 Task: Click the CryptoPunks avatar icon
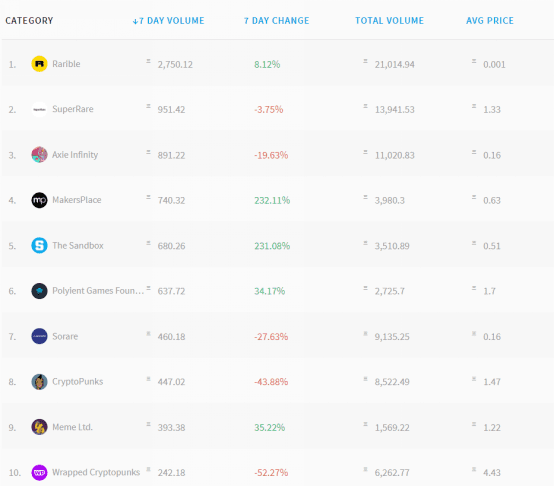pyautogui.click(x=39, y=382)
